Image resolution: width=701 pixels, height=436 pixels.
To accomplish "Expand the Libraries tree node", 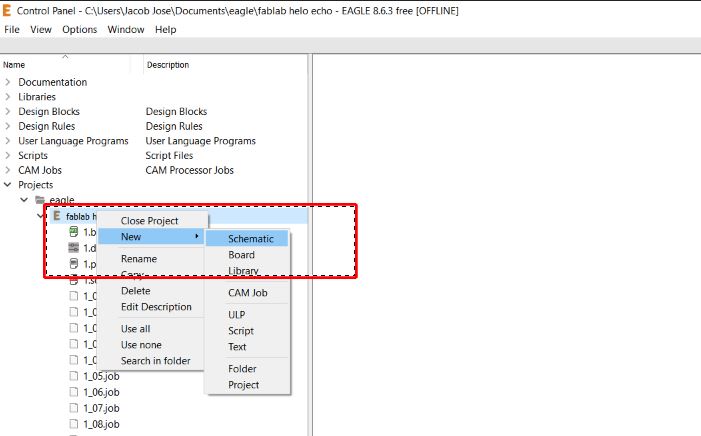I will 8,97.
